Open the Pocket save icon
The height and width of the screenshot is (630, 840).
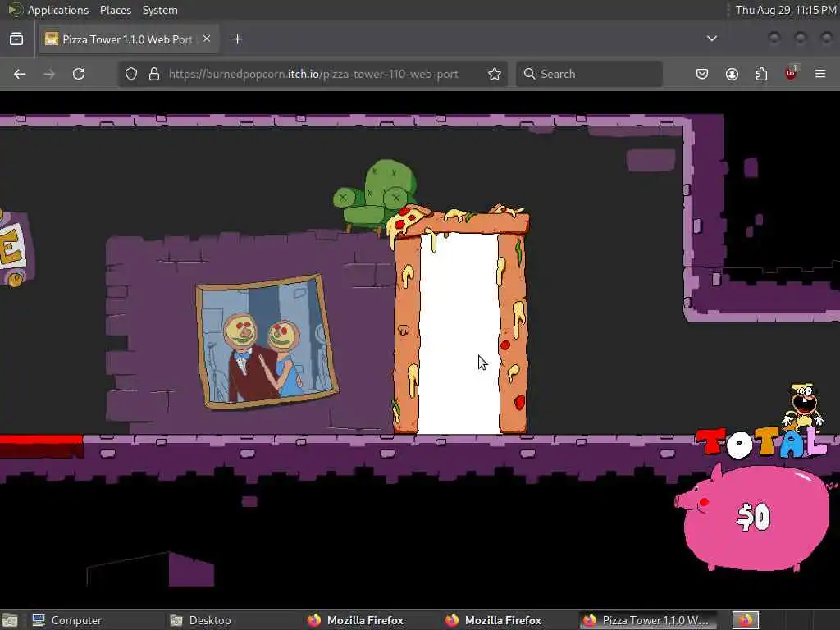click(702, 74)
